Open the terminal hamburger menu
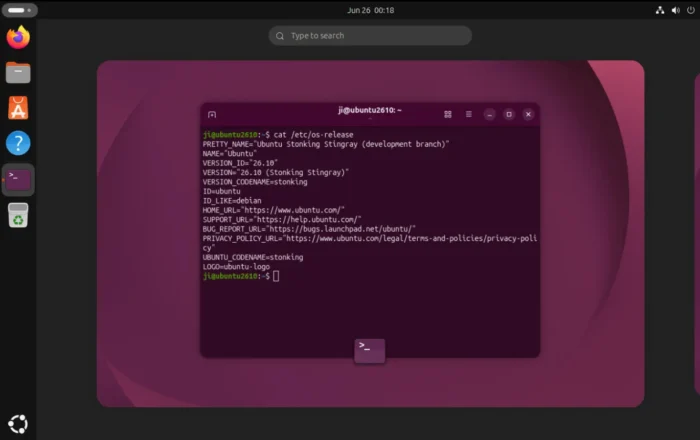The image size is (700, 440). [469, 114]
